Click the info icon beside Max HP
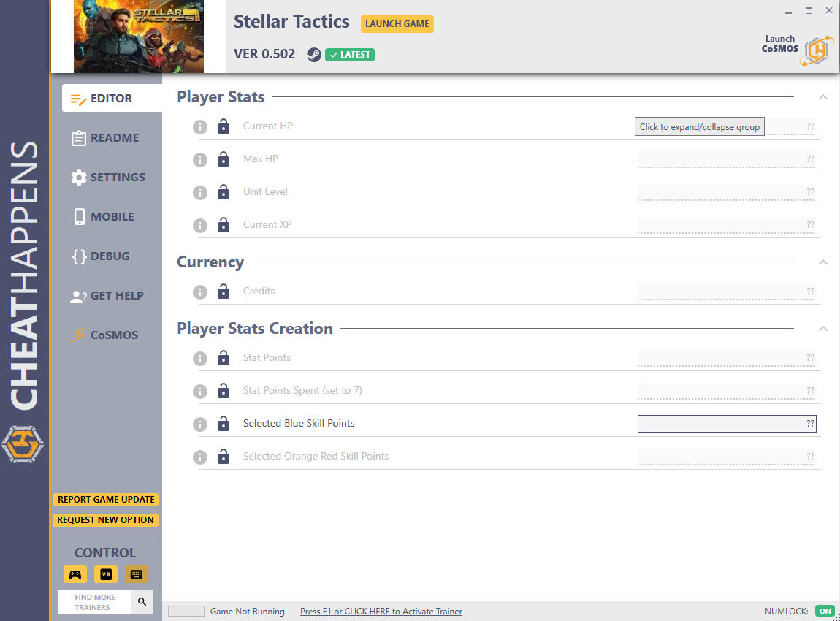 coord(200,160)
